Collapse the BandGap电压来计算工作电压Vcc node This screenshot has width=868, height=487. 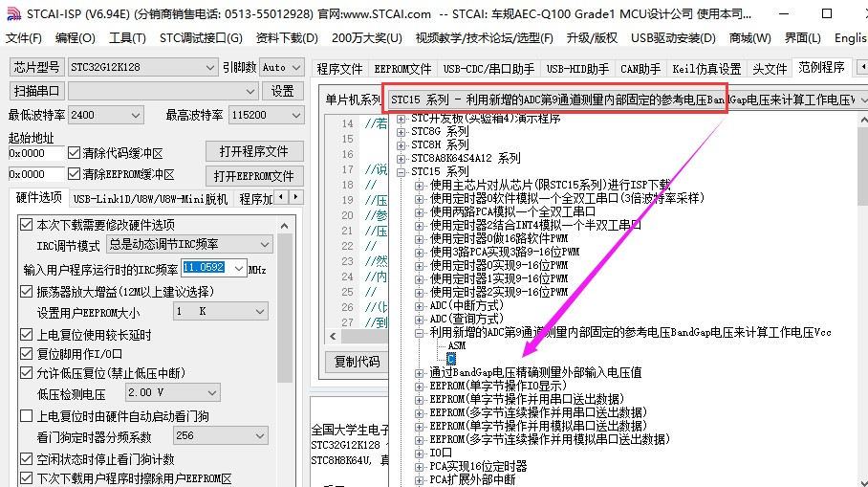coord(419,332)
